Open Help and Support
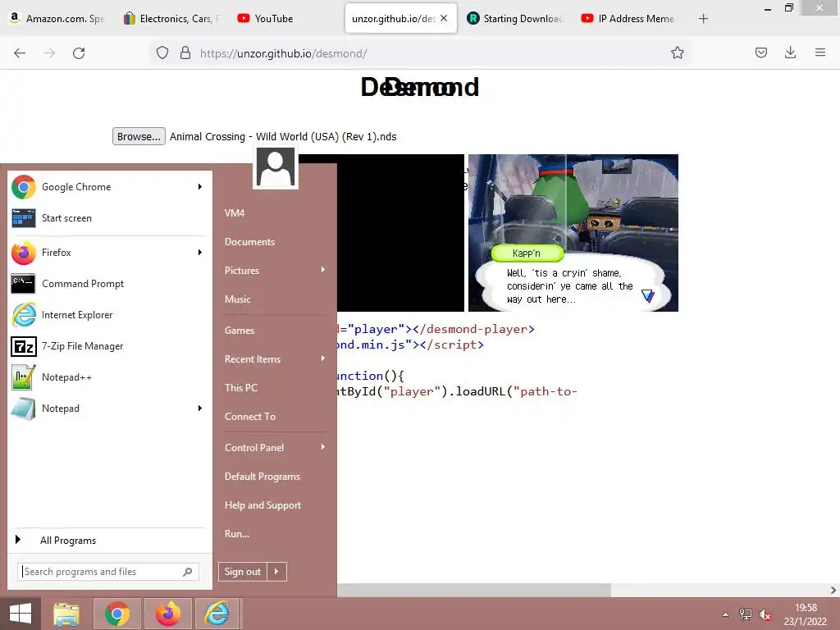Image resolution: width=840 pixels, height=630 pixels. (263, 505)
